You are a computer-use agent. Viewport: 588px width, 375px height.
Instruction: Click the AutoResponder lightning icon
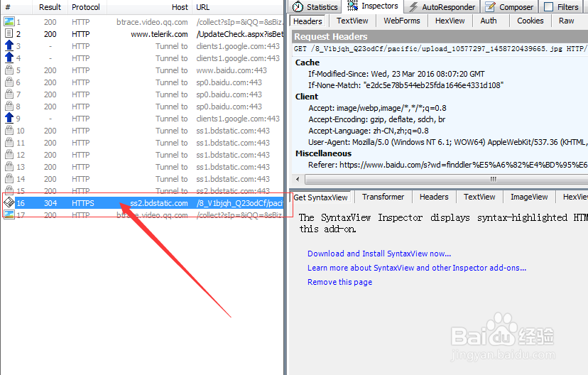point(413,7)
